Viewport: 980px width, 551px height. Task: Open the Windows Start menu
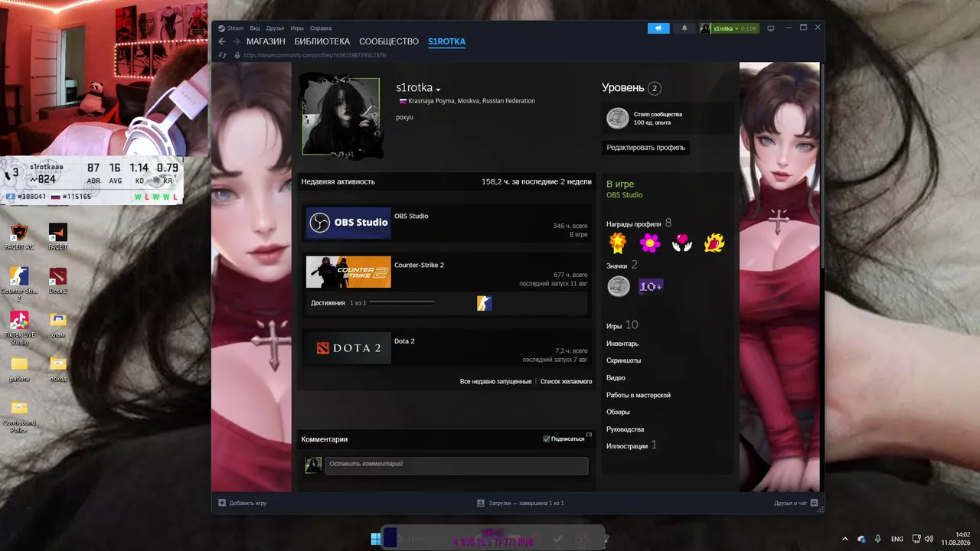[376, 539]
